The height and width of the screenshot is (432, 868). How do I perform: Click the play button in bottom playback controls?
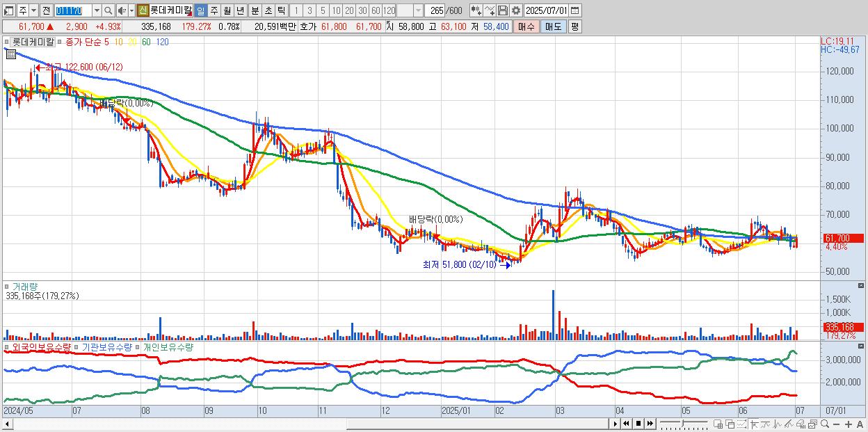[616, 424]
